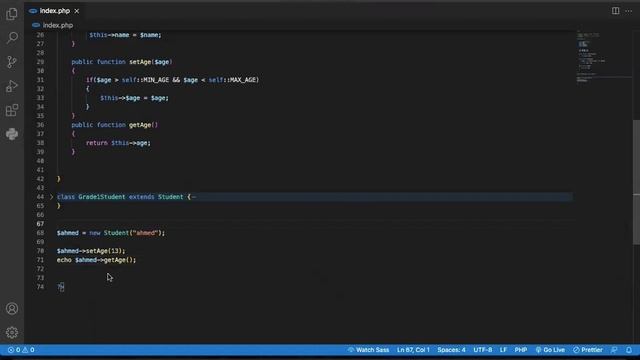
Task: Click echo $ahmed->getAge(); on line 71
Action: (96, 260)
